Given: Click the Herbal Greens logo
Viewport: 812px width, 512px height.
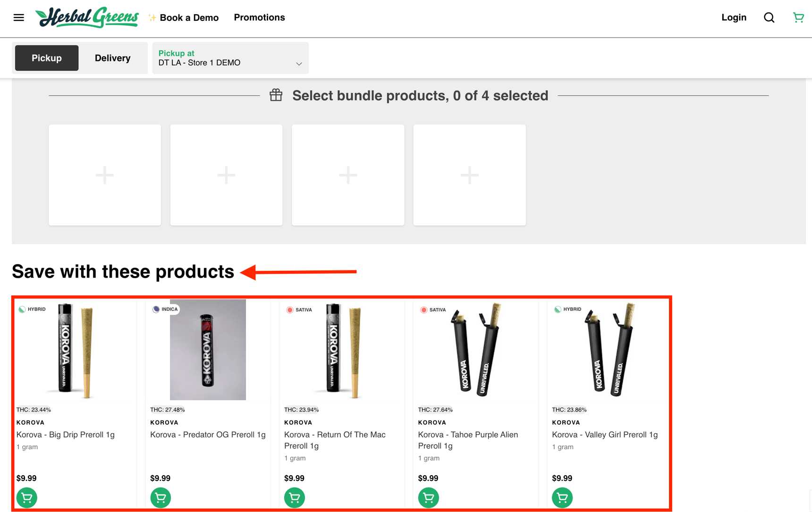Looking at the screenshot, I should 87,17.
